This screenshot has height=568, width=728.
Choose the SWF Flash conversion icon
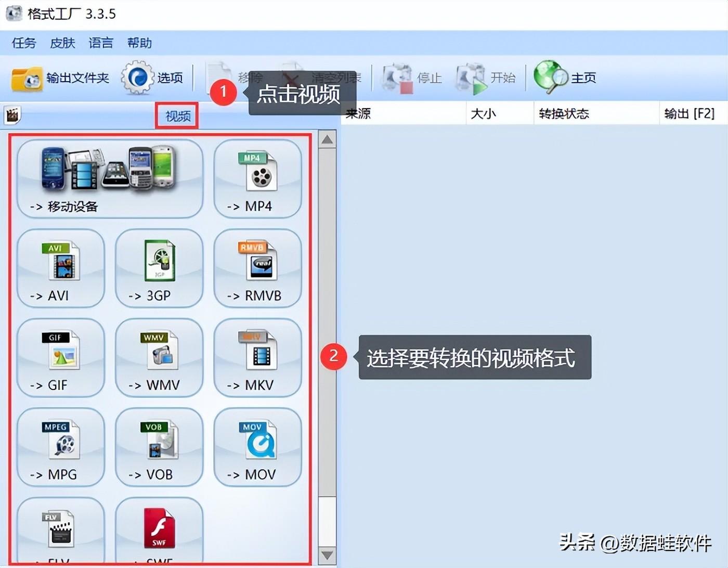(x=159, y=530)
